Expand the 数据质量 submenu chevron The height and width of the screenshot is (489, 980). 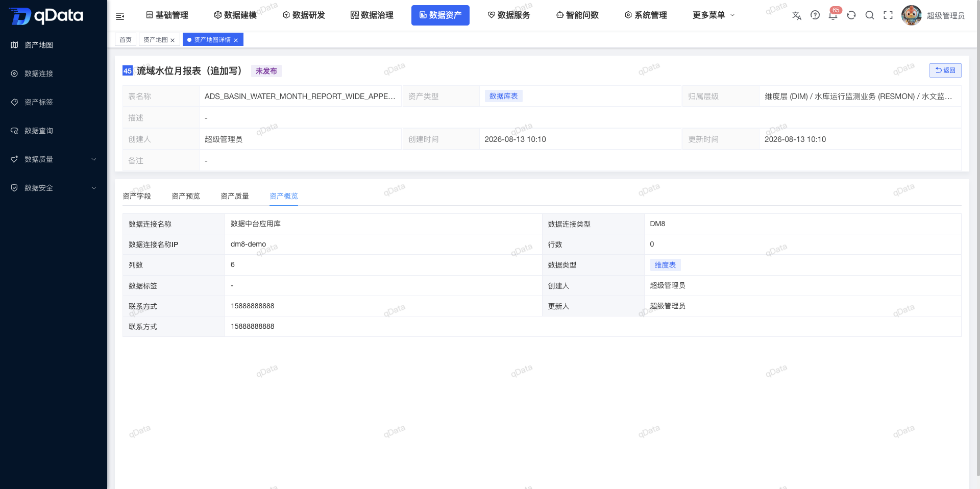click(x=94, y=159)
